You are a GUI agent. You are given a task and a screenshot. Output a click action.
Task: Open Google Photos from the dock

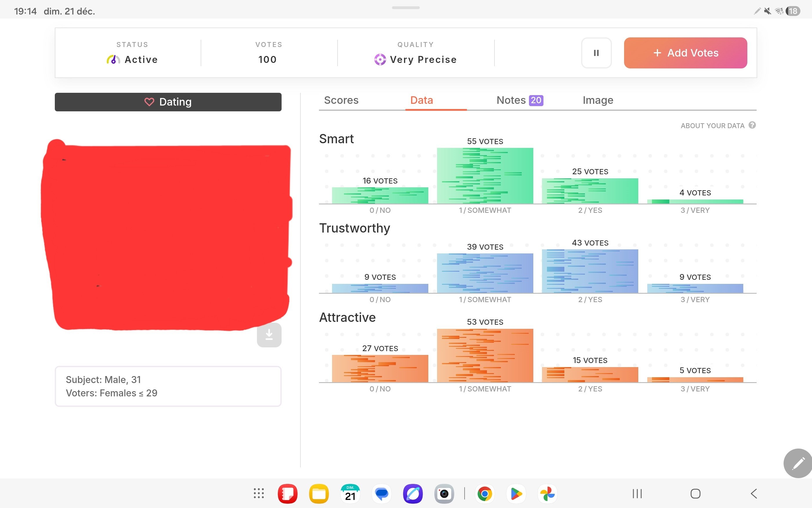click(547, 494)
